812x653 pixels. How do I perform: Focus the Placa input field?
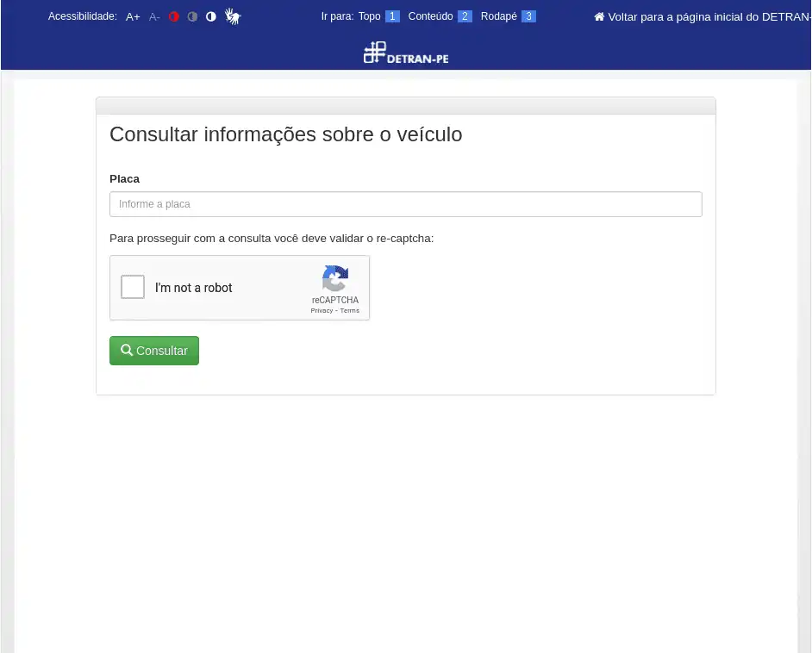(405, 204)
